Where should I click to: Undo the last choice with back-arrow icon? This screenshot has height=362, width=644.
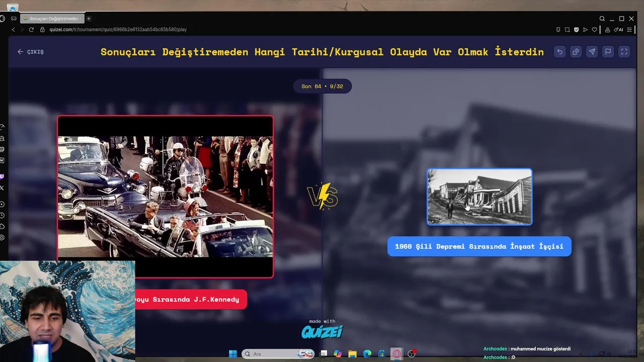[x=559, y=52]
